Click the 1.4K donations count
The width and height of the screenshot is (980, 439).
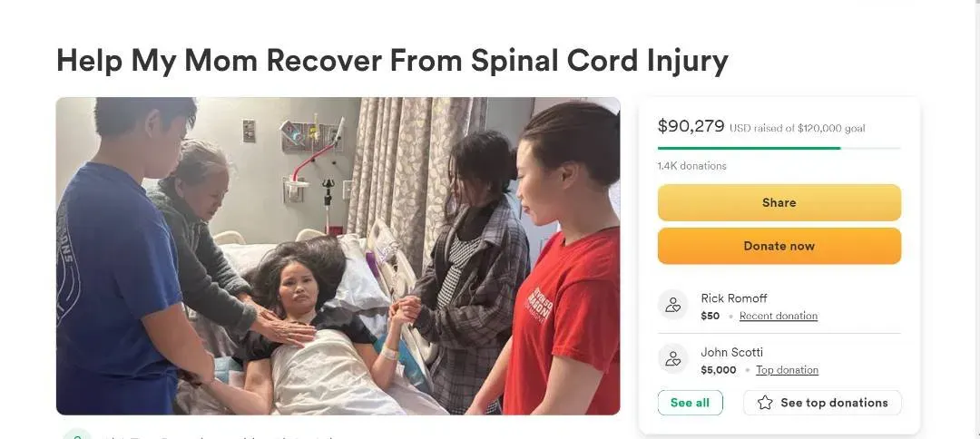(x=691, y=166)
